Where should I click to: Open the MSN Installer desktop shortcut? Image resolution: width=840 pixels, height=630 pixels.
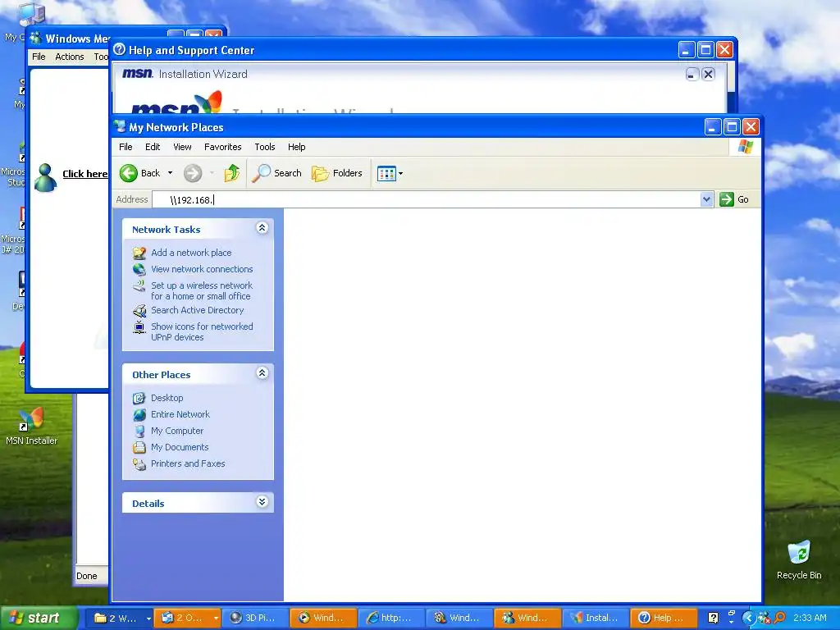pyautogui.click(x=31, y=427)
